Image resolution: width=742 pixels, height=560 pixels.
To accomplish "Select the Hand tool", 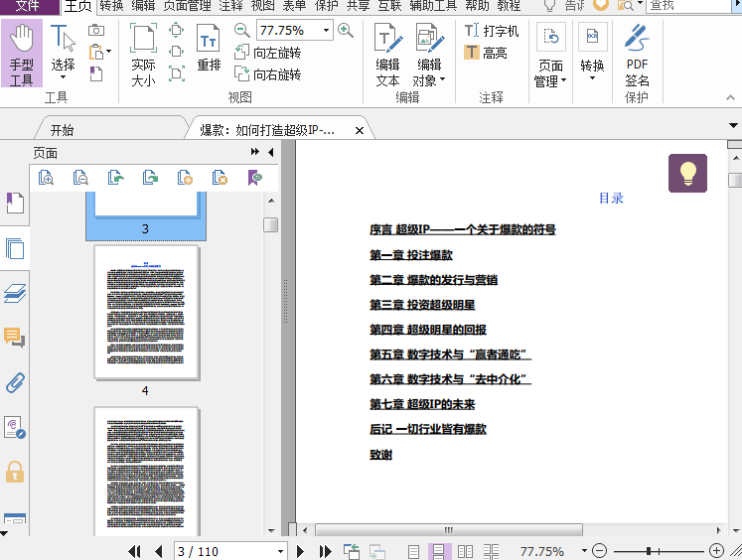I will (22, 54).
